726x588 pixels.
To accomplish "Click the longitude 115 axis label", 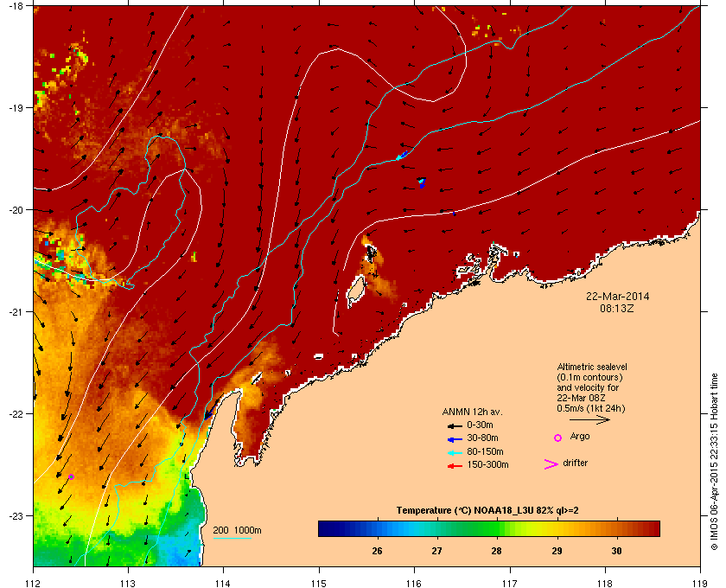I will [x=319, y=584].
